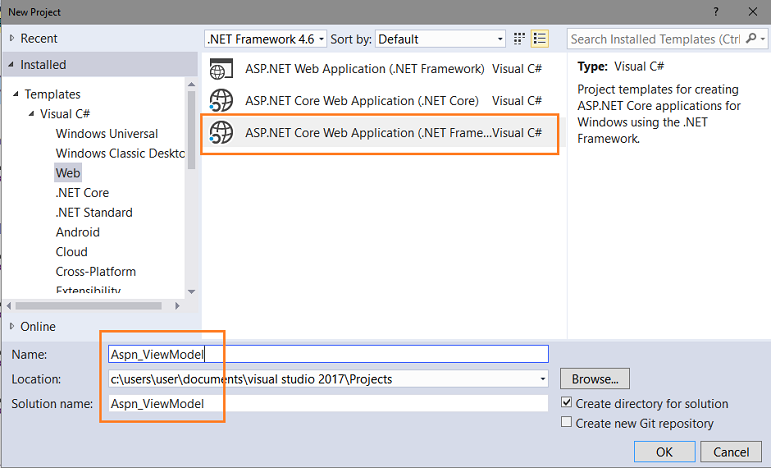Collapse the Installed section
Image resolution: width=771 pixels, height=468 pixels.
(11, 64)
